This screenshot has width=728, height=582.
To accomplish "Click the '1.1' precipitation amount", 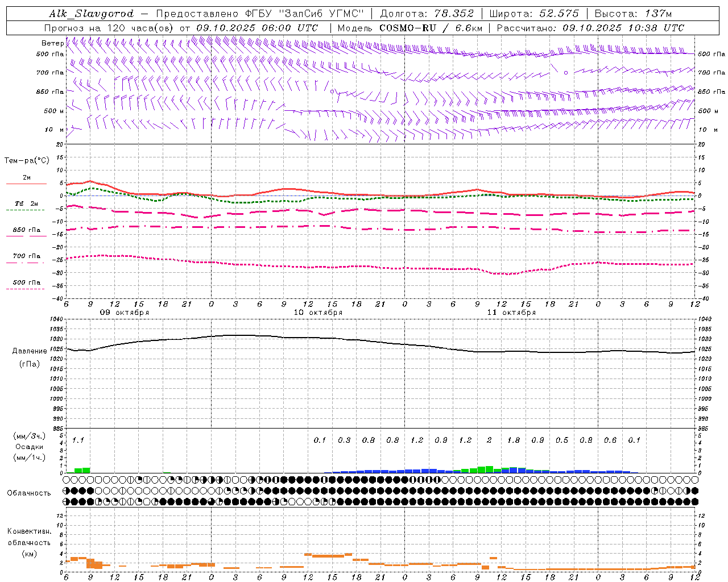I will (78, 440).
